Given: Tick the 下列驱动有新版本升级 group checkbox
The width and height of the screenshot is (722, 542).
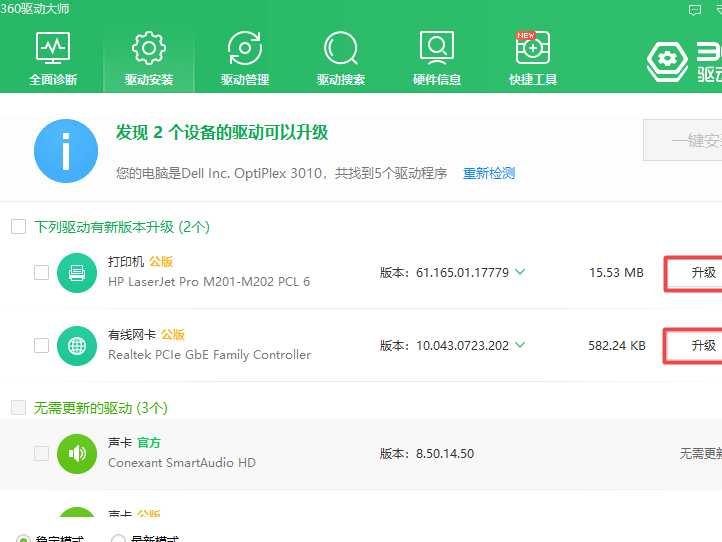Looking at the screenshot, I should (18, 227).
